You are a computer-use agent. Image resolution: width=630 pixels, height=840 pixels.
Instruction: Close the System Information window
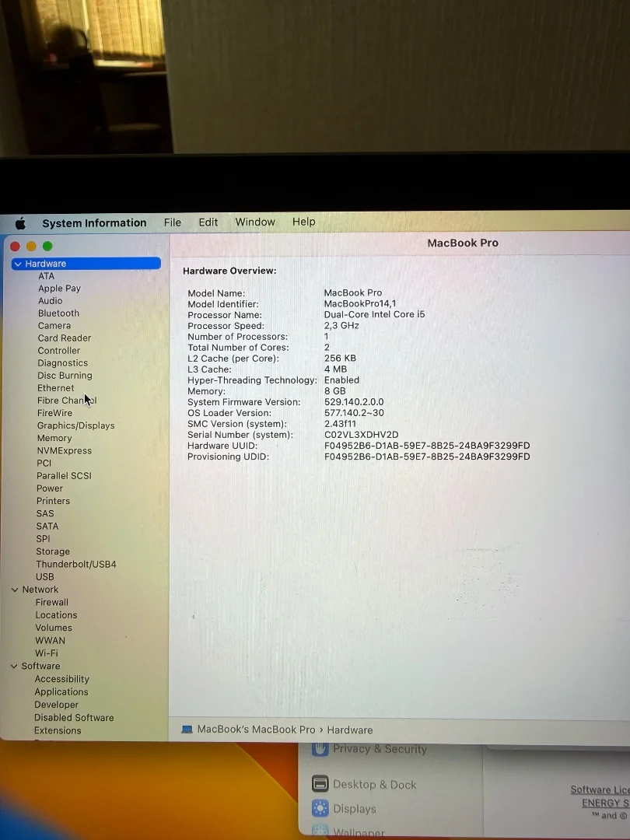pos(15,247)
